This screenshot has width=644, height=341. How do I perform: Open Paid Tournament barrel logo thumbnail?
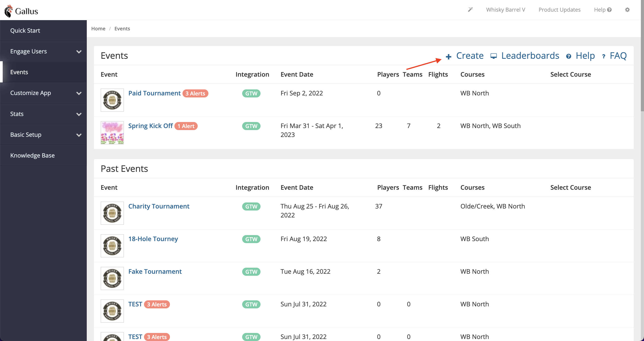112,100
